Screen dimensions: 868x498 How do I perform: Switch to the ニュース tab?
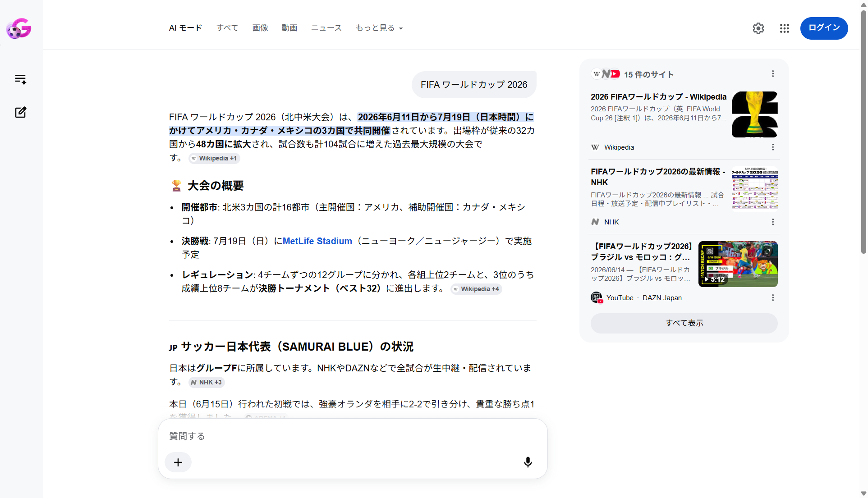point(326,28)
